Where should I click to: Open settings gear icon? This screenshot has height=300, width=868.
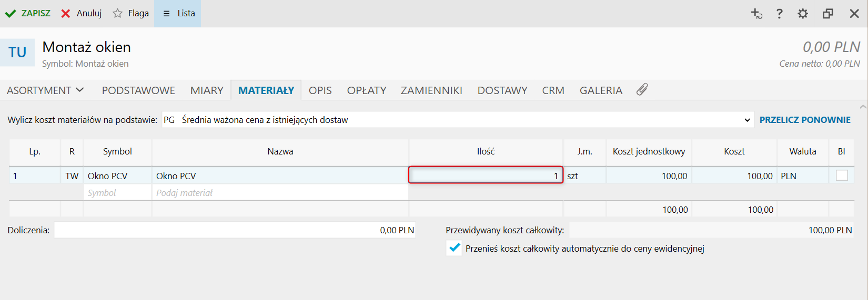(x=803, y=14)
